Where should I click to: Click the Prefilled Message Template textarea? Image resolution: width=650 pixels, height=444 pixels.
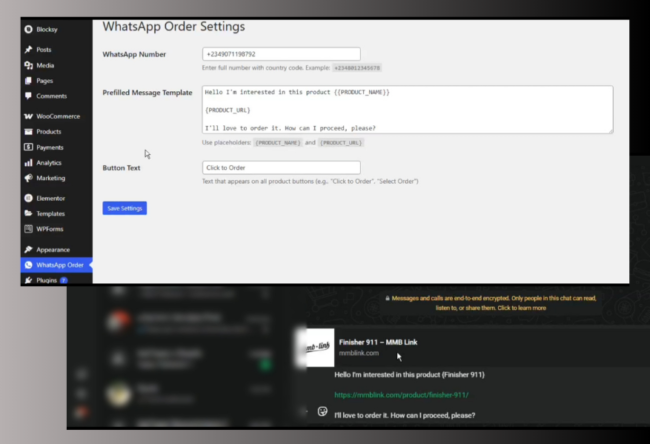point(407,110)
